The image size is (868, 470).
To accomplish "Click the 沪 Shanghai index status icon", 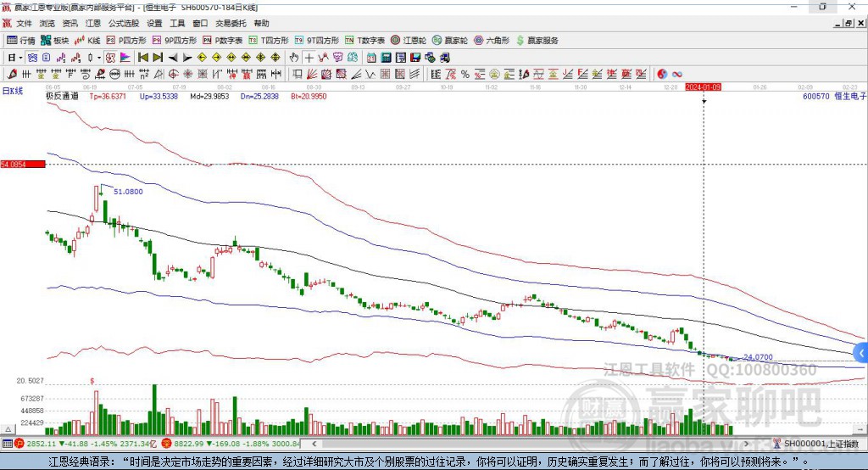I will [x=19, y=444].
